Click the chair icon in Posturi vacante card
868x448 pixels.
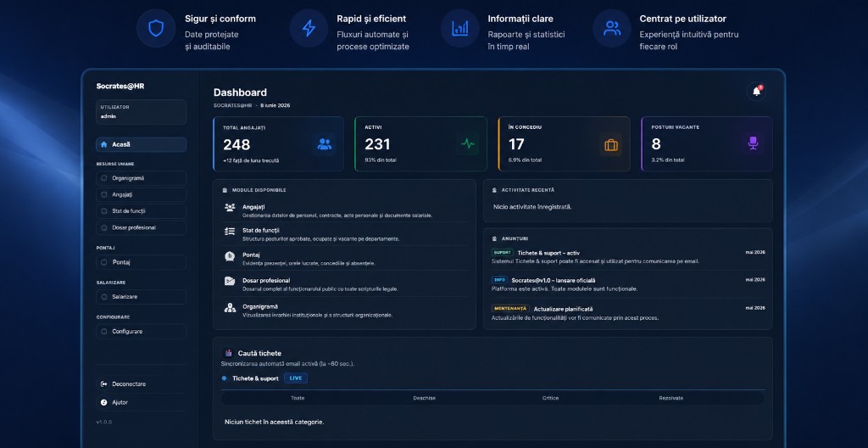click(753, 143)
